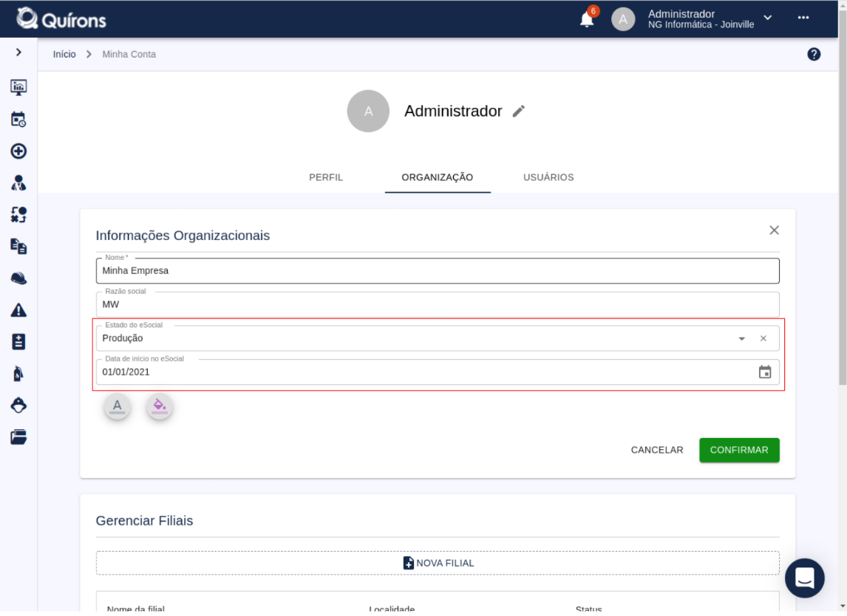
Task: Open the folder sidebar icon
Action: (19, 437)
